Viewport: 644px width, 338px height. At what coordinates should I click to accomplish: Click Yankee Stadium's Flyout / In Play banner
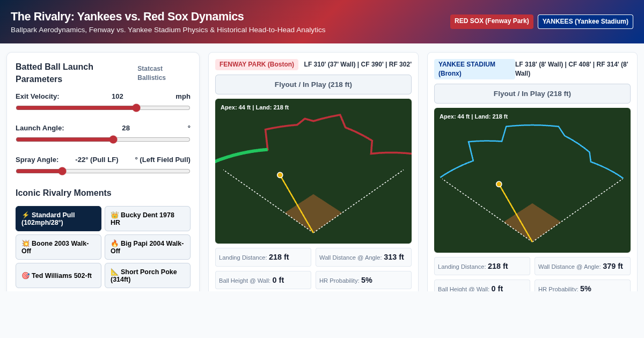(532, 94)
